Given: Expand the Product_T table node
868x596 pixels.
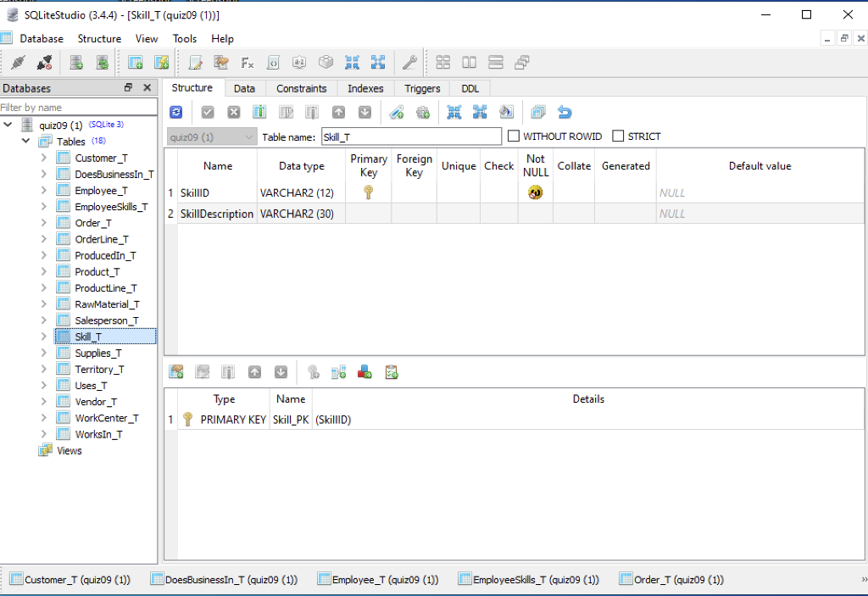Looking at the screenshot, I should [44, 271].
